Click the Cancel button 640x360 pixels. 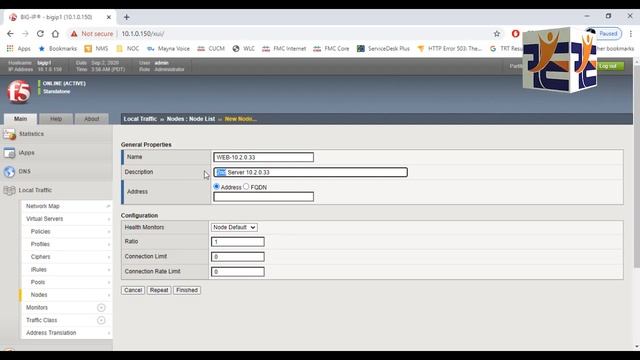(133, 290)
